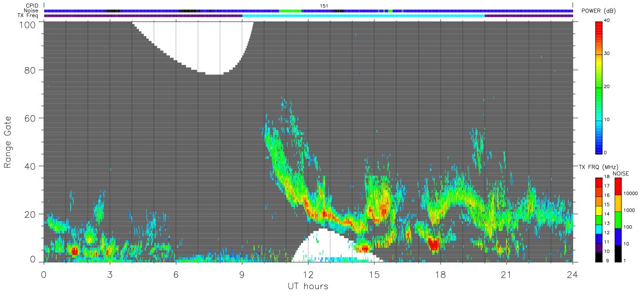
Task: Click the Noise row label beside the top strip
Action: click(31, 10)
